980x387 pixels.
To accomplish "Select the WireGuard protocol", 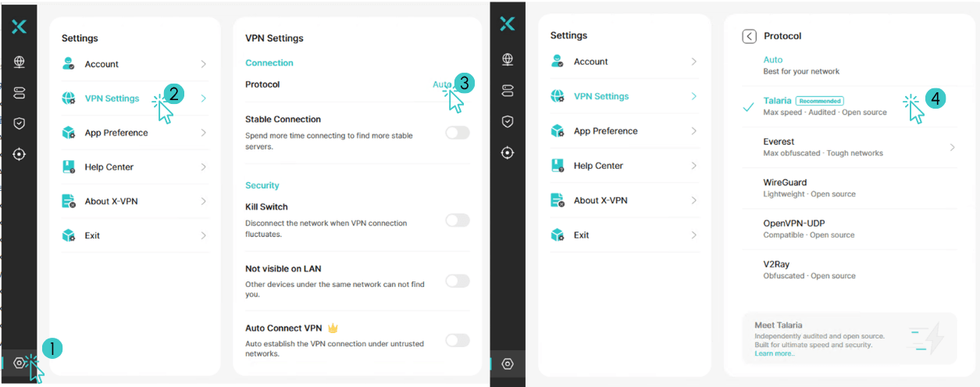I will (848, 188).
